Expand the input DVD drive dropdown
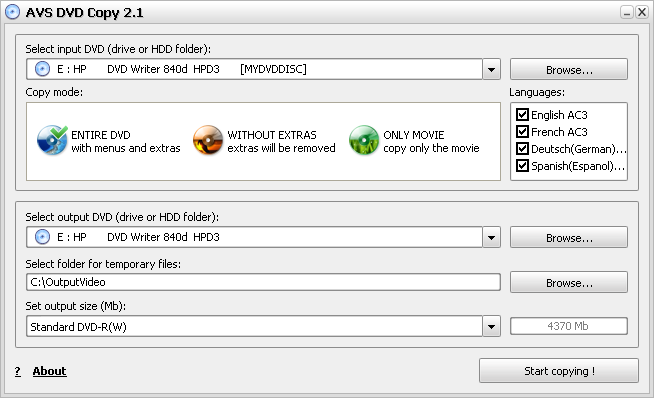 point(491,69)
